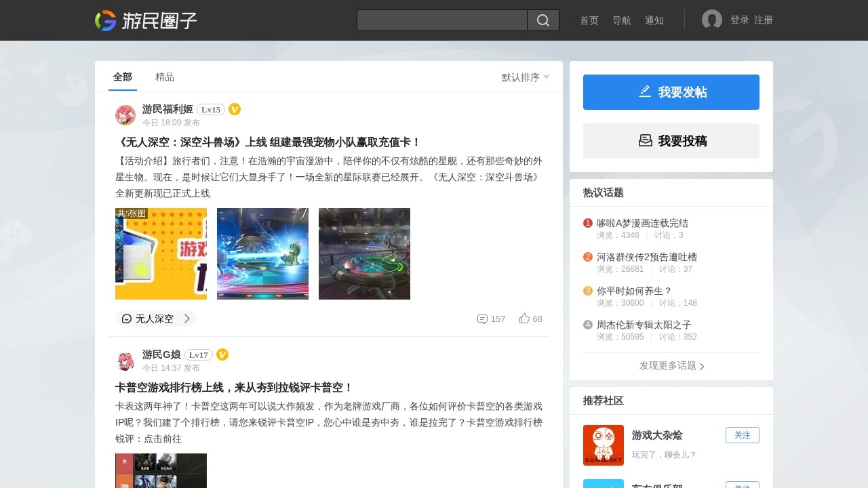This screenshot has height=488, width=868.
Task: Expand 无人深空 topic tag chevron
Action: (x=187, y=319)
